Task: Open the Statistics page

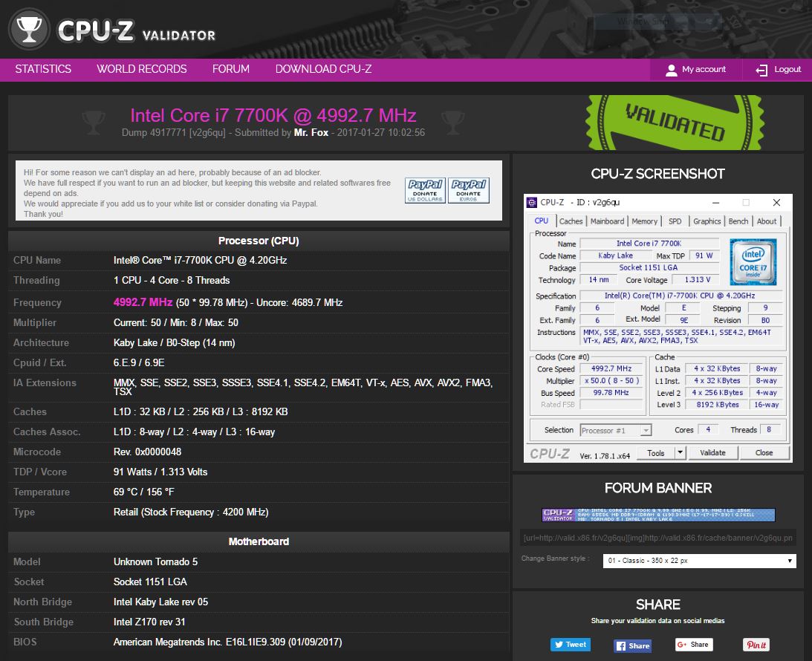Action: coord(43,69)
